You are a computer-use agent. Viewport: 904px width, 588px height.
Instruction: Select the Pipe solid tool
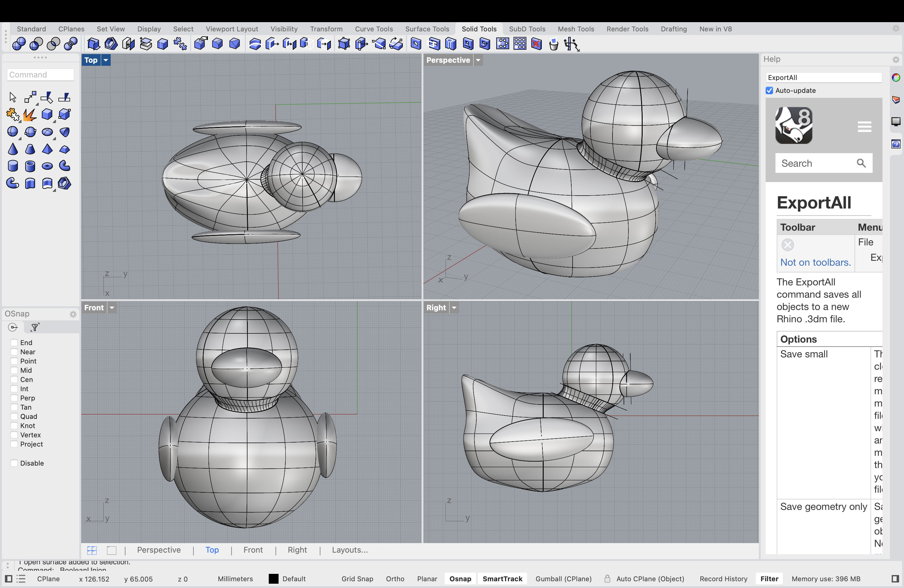click(65, 166)
